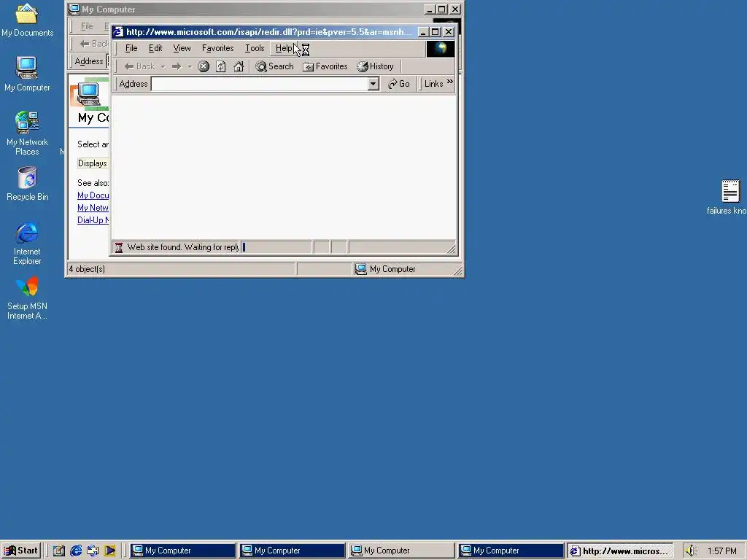
Task: Open the Search pane in Internet Explorer
Action: (x=275, y=66)
